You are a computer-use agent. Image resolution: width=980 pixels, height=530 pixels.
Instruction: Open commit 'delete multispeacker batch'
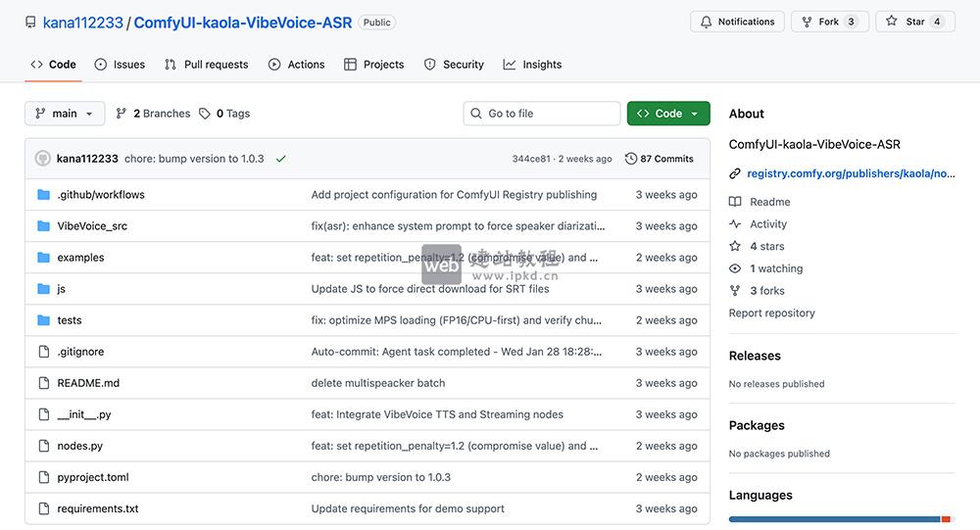378,383
